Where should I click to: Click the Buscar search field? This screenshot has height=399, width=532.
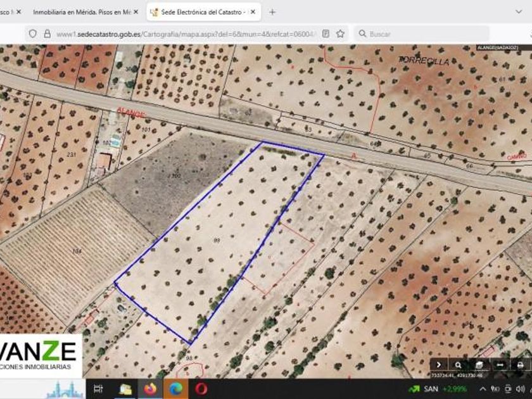tap(422, 34)
